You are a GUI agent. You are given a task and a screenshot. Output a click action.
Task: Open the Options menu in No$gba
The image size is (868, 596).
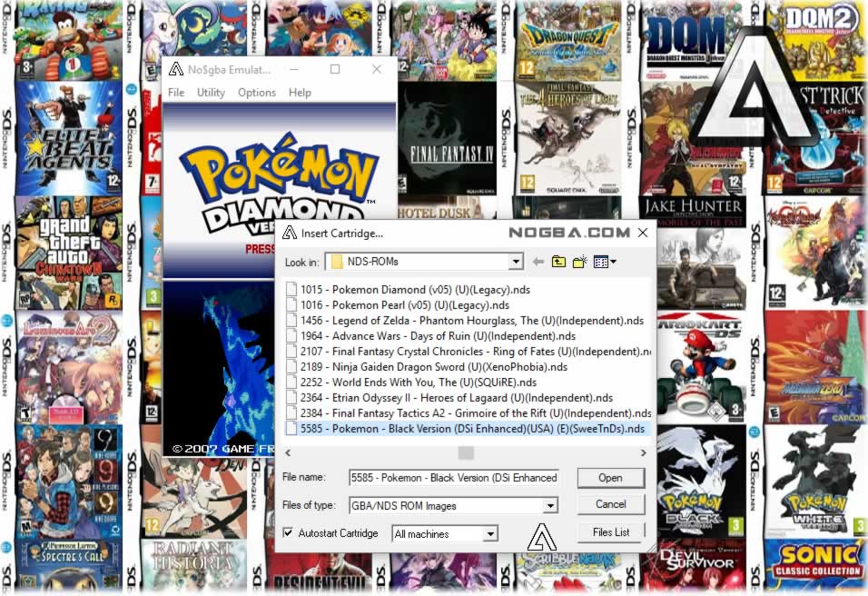click(257, 92)
